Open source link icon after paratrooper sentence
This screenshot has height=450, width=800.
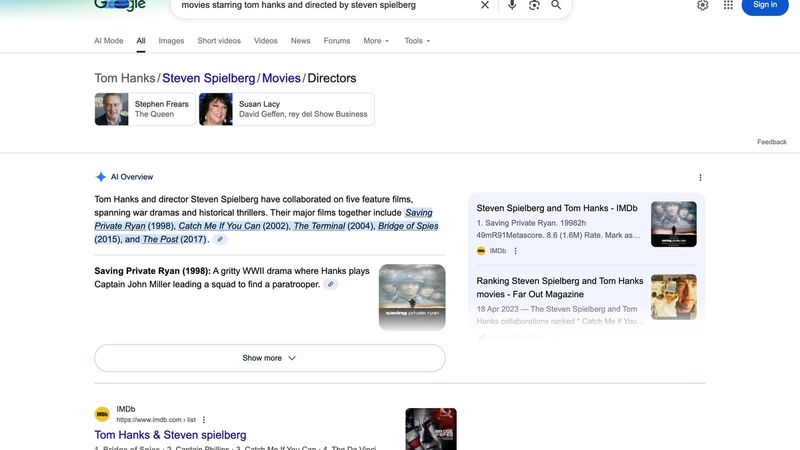click(x=331, y=284)
